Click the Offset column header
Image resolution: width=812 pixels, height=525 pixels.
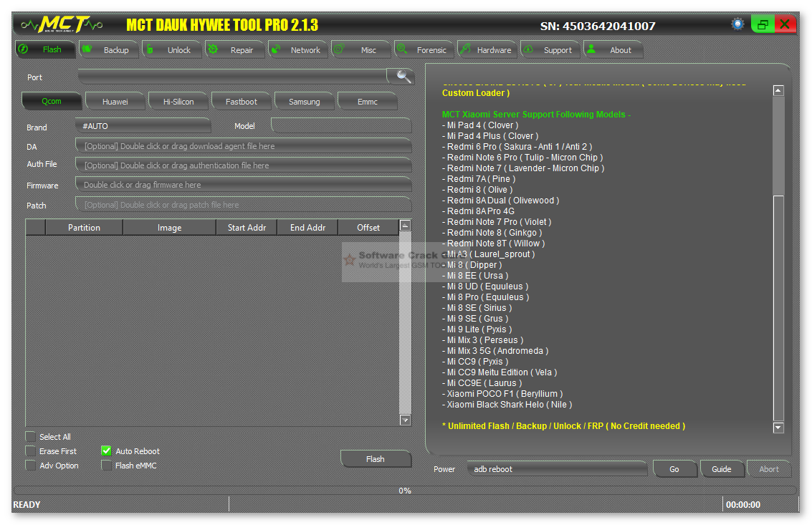[x=368, y=227]
